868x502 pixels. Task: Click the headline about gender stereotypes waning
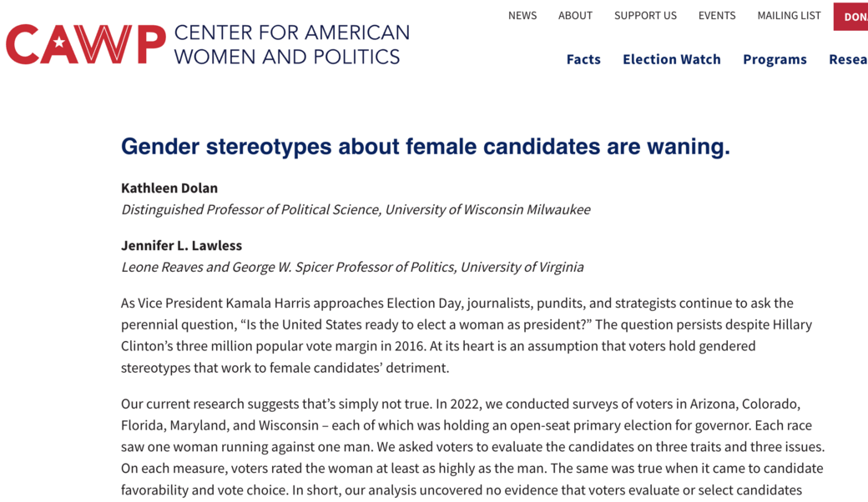[426, 147]
